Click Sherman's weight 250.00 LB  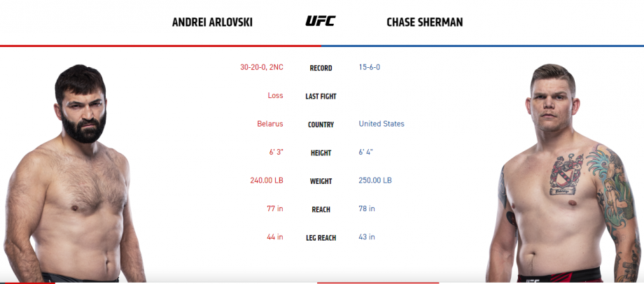(x=375, y=180)
